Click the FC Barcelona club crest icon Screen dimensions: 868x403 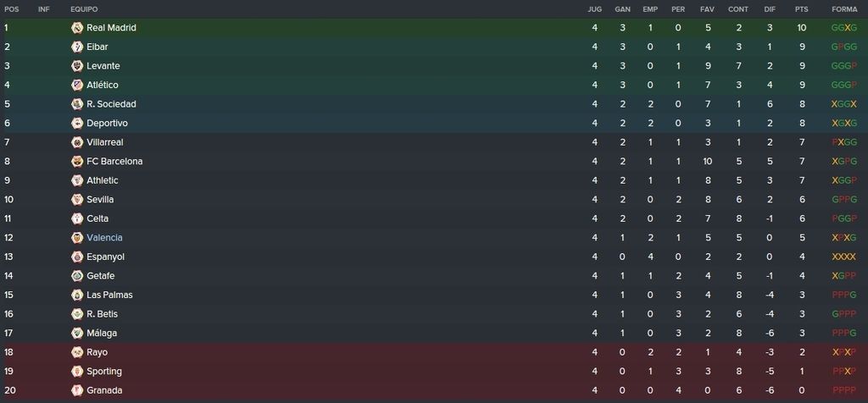tap(77, 162)
